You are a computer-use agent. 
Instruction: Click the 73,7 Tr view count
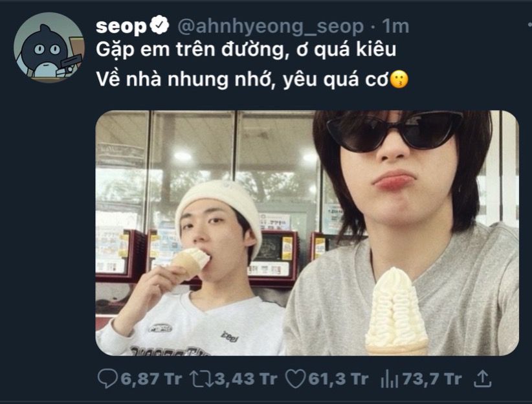pos(432,379)
